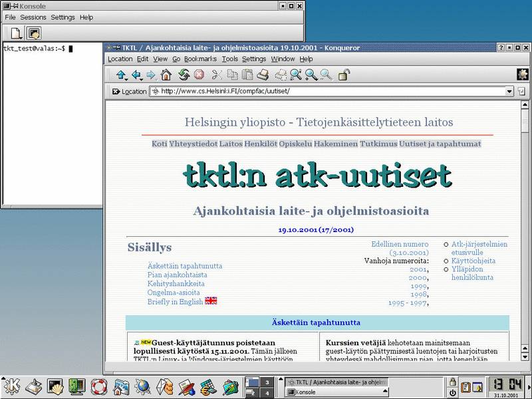Open Käyttöohjeita link
This screenshot has width=532, height=399.
(473, 261)
